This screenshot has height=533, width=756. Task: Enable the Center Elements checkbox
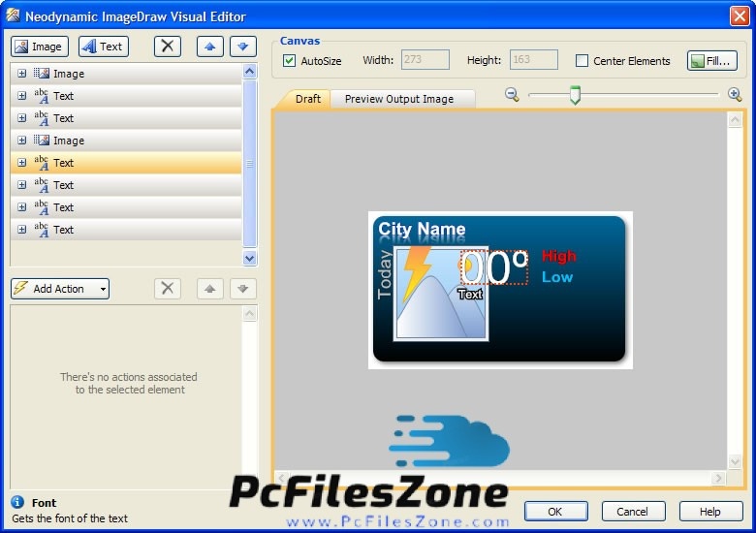(x=582, y=61)
